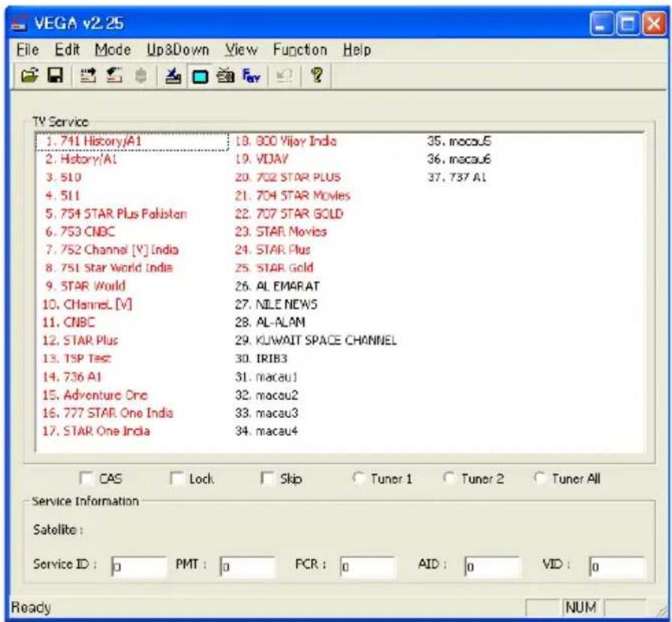Select channel 27. NILE NEWS
The height and width of the screenshot is (622, 672).
pos(276,304)
